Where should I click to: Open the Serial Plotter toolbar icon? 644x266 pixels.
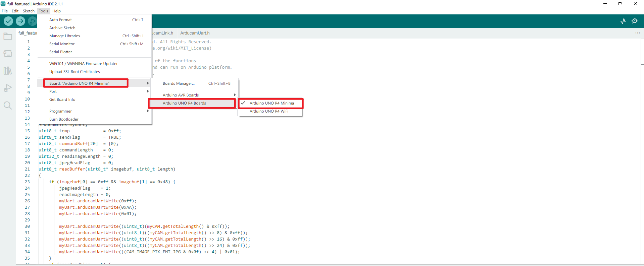pyautogui.click(x=623, y=21)
